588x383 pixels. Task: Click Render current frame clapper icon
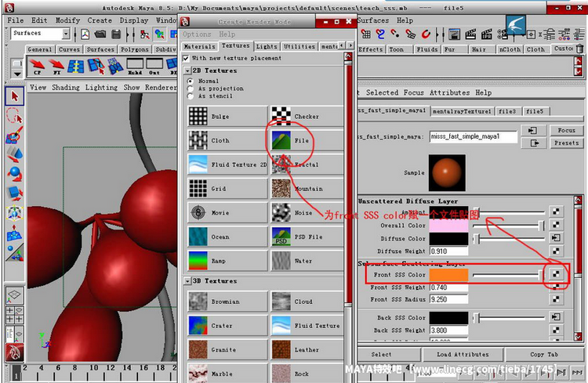click(470, 34)
